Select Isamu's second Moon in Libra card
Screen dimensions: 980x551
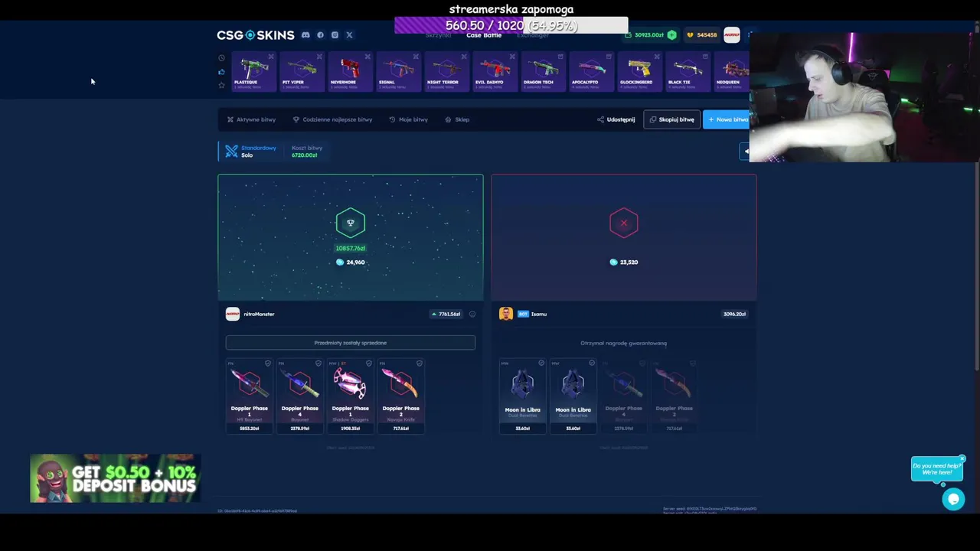click(573, 396)
